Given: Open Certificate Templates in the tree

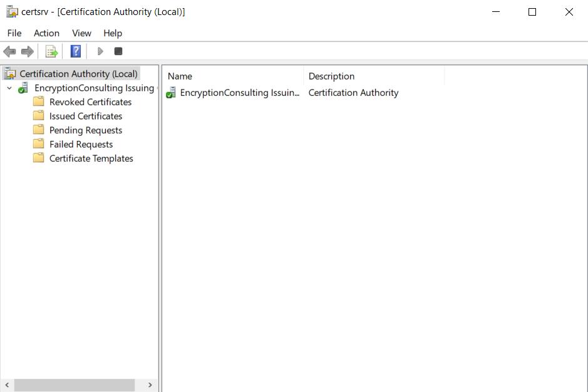Looking at the screenshot, I should click(x=91, y=158).
